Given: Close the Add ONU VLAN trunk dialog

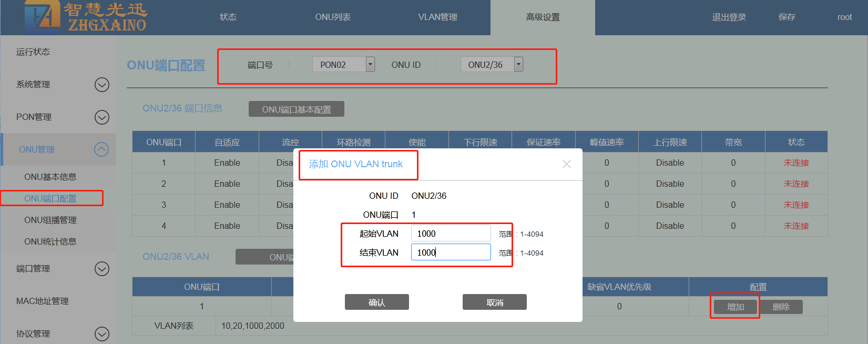Looking at the screenshot, I should pyautogui.click(x=566, y=164).
